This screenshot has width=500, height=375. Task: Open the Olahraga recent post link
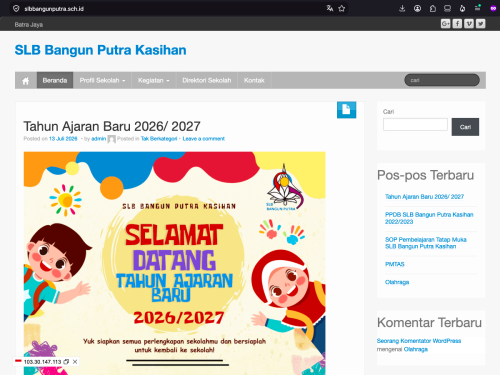coord(397,282)
